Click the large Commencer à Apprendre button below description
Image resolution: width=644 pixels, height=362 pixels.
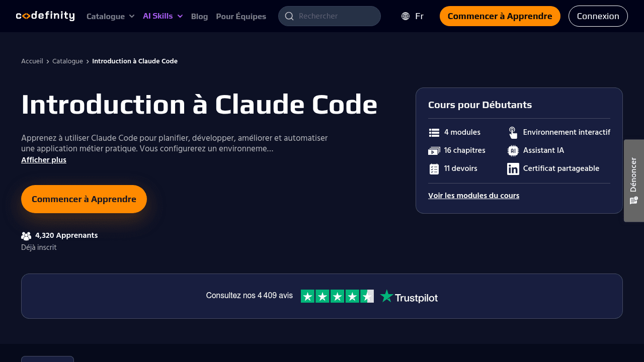point(84,199)
